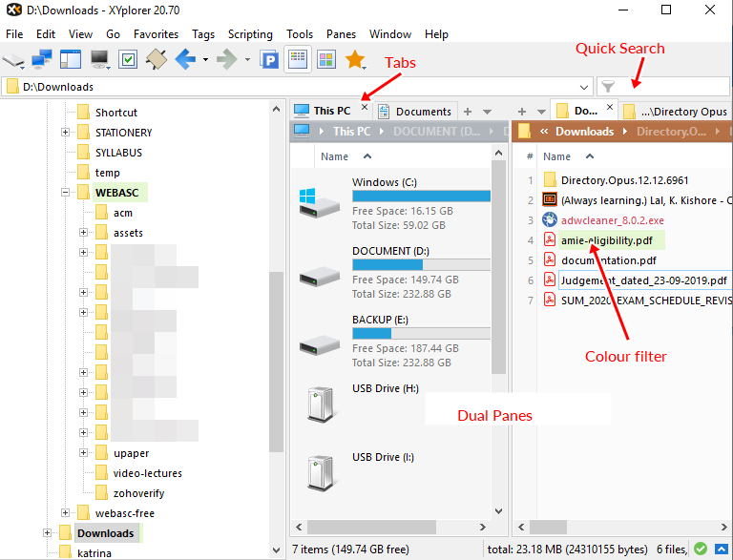Click DOCUMENT (D:) breadcrumb segment
733x560 pixels.
[436, 132]
